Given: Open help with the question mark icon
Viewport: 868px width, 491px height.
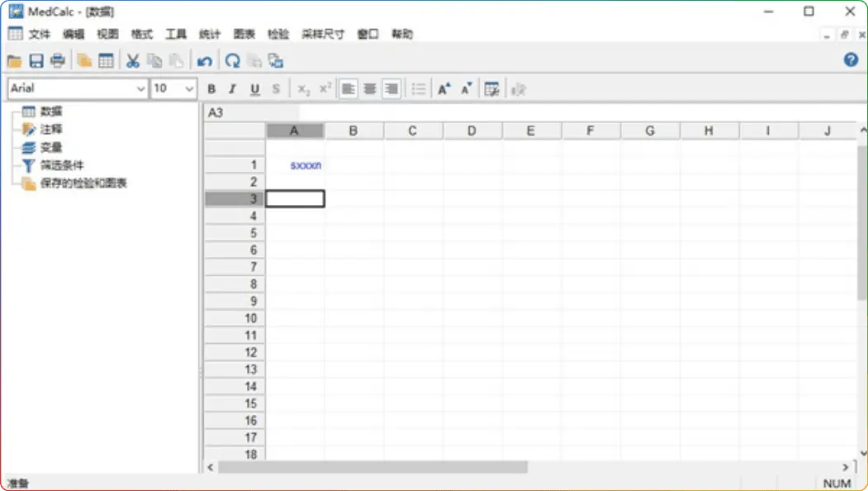Looking at the screenshot, I should [851, 60].
